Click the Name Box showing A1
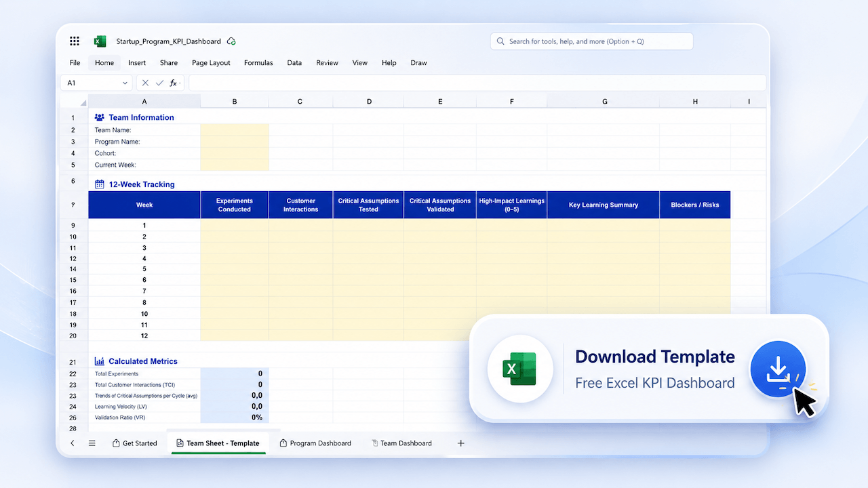 (x=96, y=83)
